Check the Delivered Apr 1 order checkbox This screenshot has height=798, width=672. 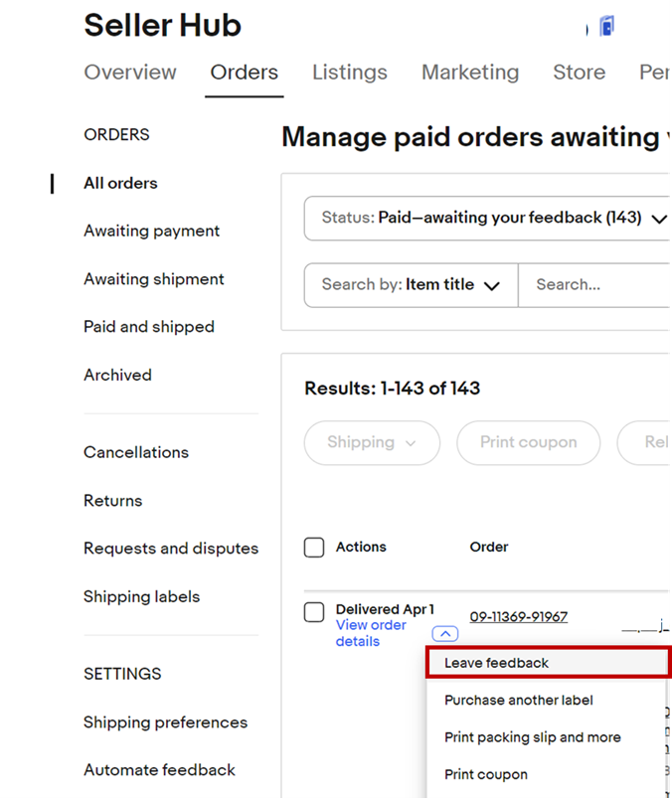point(314,612)
